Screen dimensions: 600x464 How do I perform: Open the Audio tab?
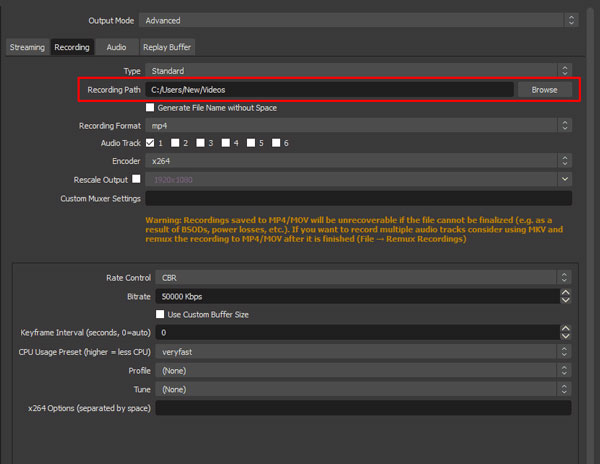(116, 47)
